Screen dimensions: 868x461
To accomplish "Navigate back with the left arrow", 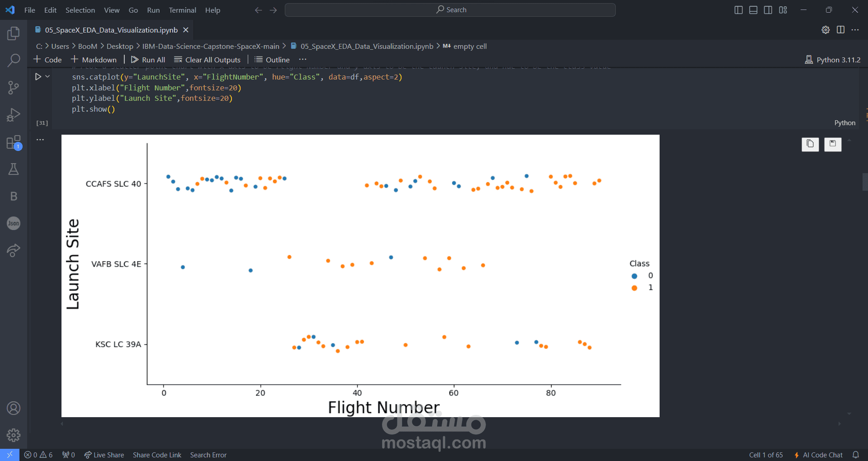I will point(258,10).
